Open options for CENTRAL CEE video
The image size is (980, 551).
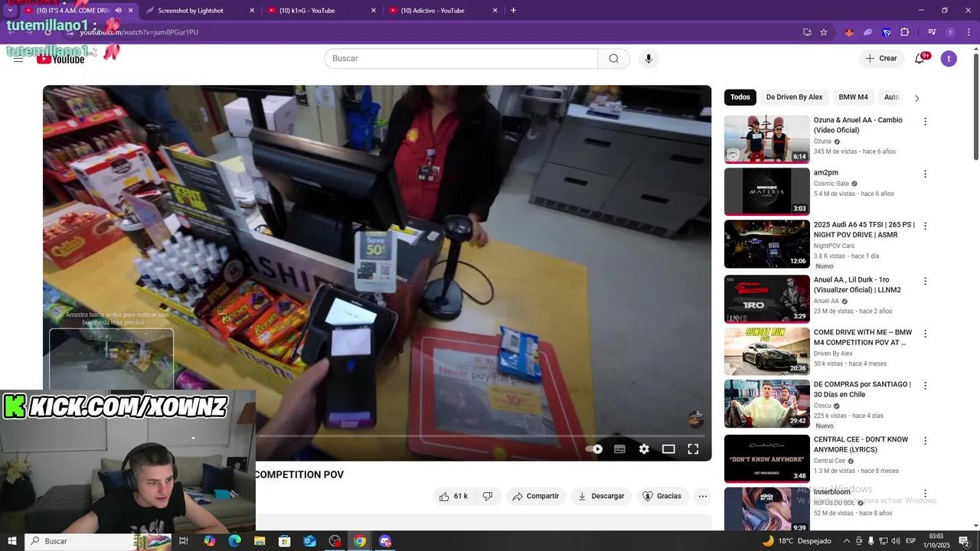(x=925, y=441)
